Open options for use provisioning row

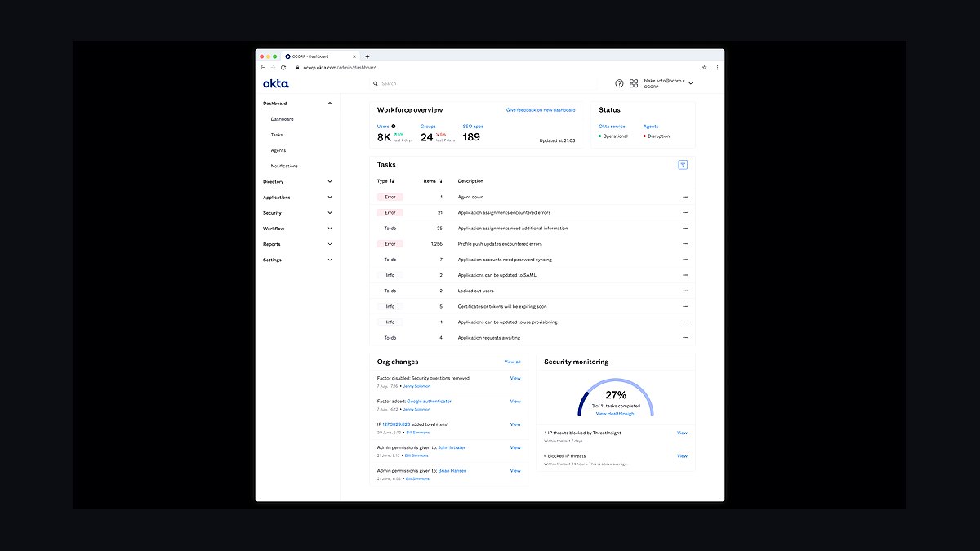pos(685,322)
